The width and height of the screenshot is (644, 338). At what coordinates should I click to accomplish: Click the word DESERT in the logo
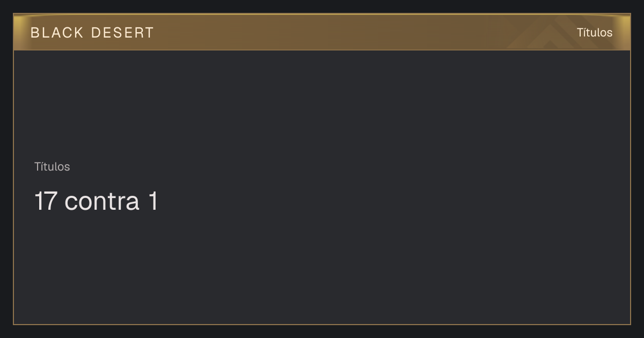122,33
